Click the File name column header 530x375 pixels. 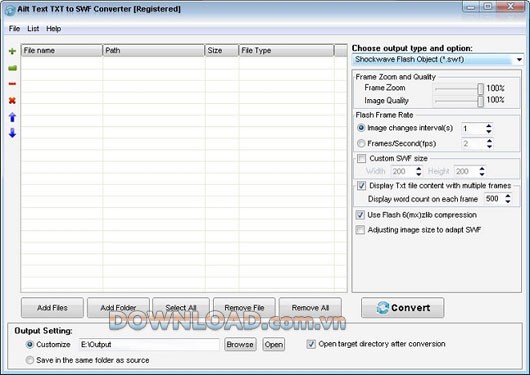[62, 51]
